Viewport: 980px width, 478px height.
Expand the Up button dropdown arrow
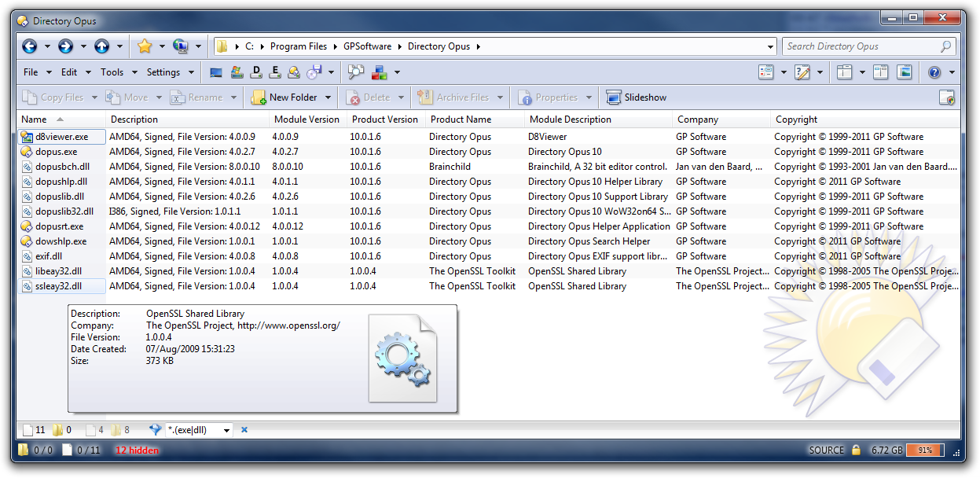pyautogui.click(x=119, y=46)
